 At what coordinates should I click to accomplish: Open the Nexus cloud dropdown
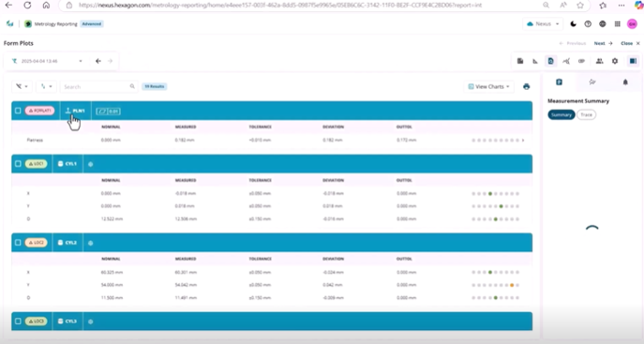(542, 23)
